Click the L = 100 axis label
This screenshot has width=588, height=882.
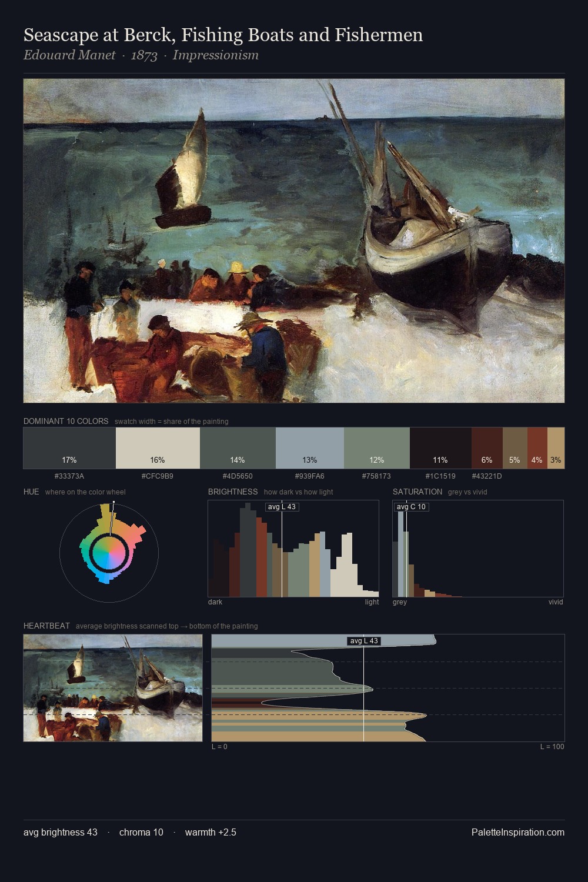[552, 747]
